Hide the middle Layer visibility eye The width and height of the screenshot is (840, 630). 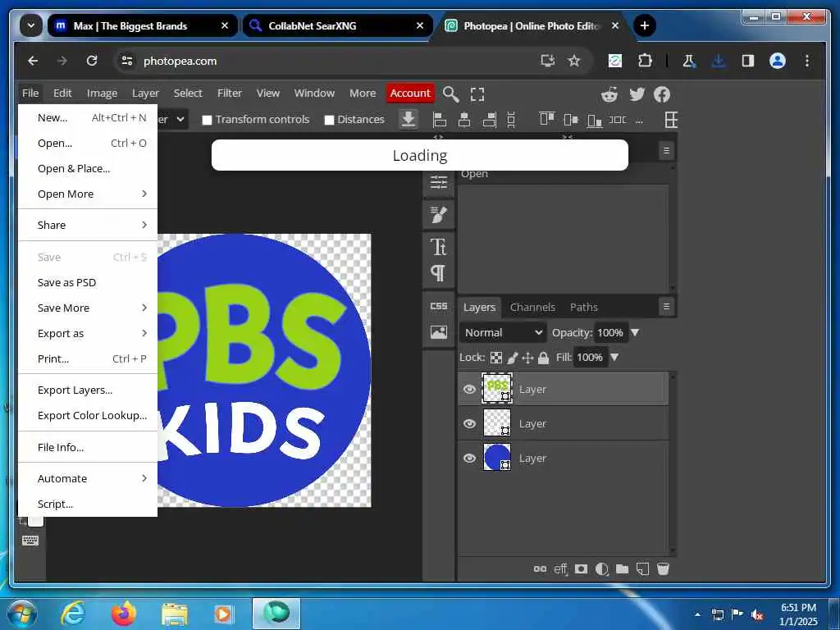click(x=469, y=424)
